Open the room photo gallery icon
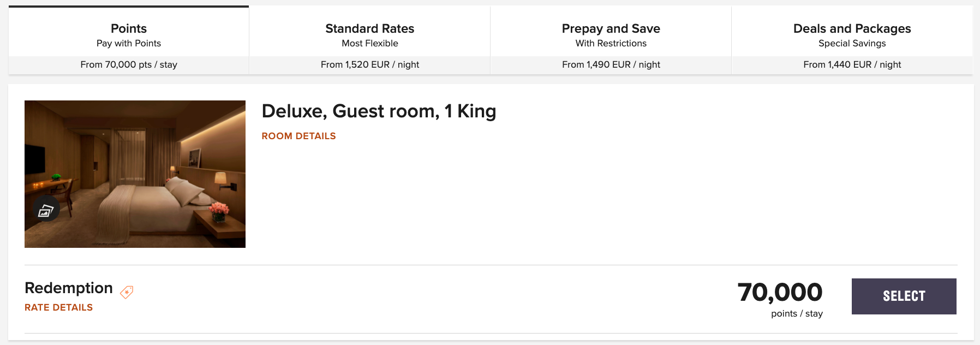Image resolution: width=980 pixels, height=345 pixels. tap(46, 210)
